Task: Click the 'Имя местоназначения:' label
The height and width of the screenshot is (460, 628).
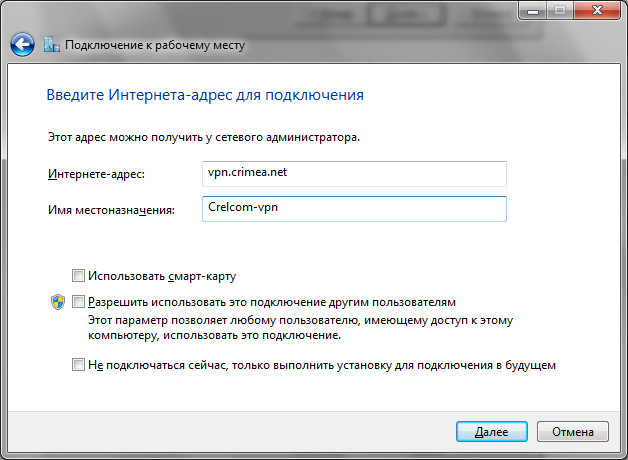Action: click(x=111, y=210)
